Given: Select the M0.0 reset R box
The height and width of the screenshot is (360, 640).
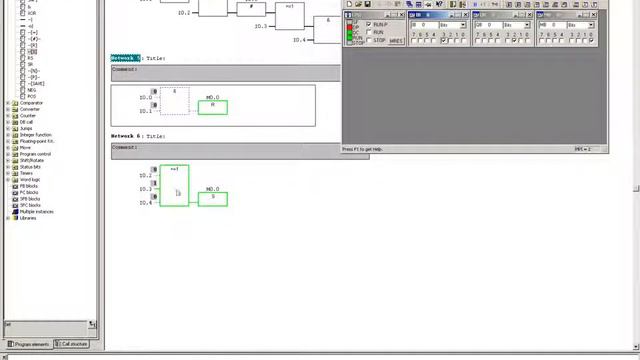Looking at the screenshot, I should (213, 107).
